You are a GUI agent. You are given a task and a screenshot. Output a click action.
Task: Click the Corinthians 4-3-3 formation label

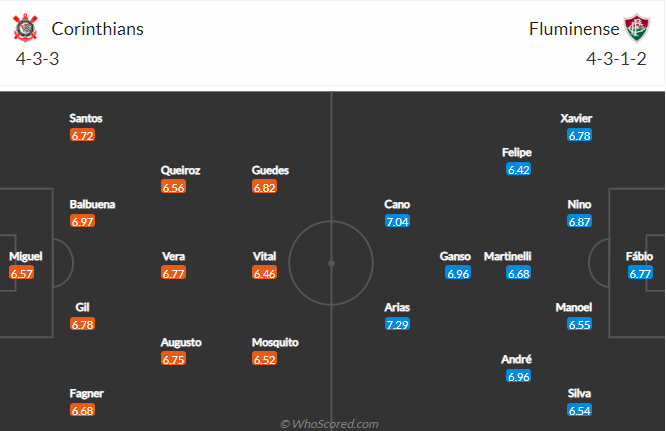(x=37, y=59)
